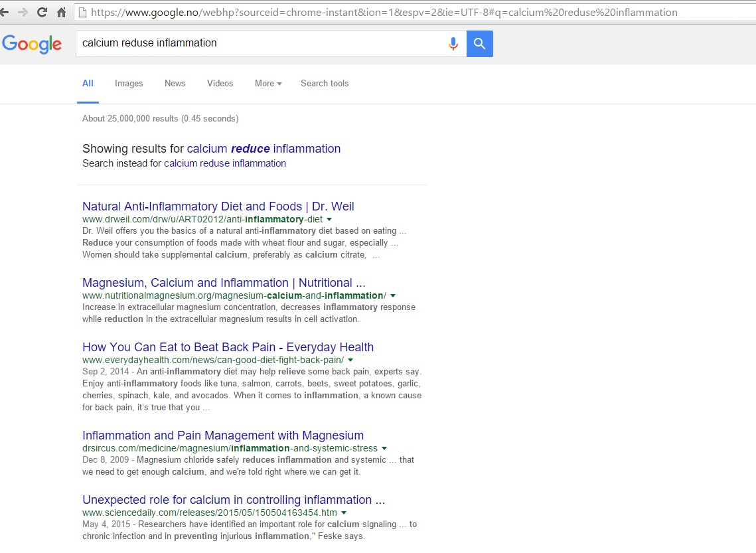Open the dropdown arrow beside the drsircus.com URL
Image resolution: width=756 pixels, height=553 pixels.
384,448
